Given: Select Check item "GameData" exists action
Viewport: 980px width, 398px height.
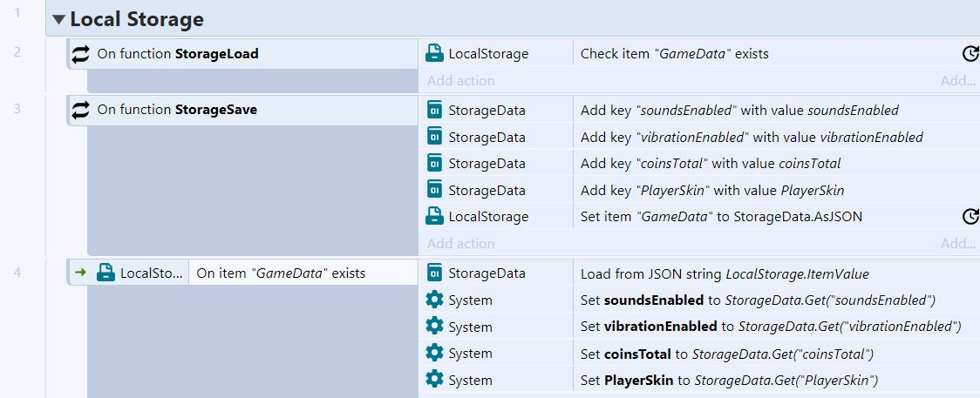Looking at the screenshot, I should tap(674, 54).
